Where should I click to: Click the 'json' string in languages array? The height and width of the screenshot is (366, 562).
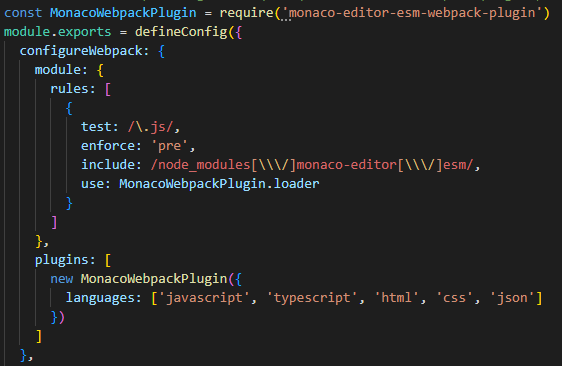[512, 298]
